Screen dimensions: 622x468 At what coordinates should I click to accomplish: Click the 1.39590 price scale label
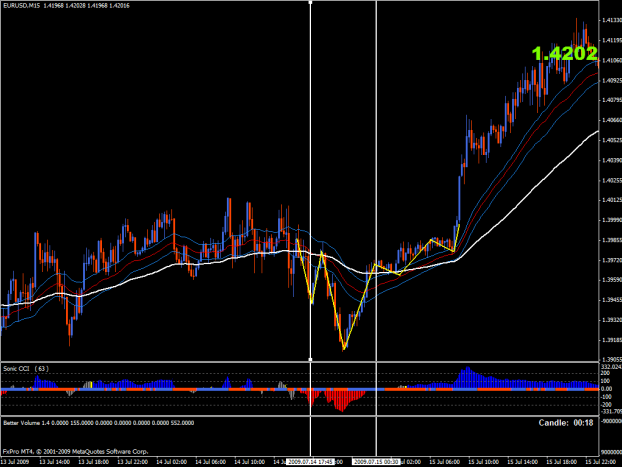pyautogui.click(x=612, y=280)
